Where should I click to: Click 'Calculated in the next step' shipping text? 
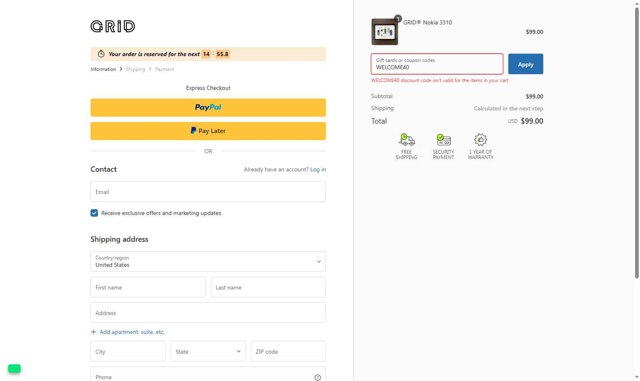pyautogui.click(x=508, y=108)
